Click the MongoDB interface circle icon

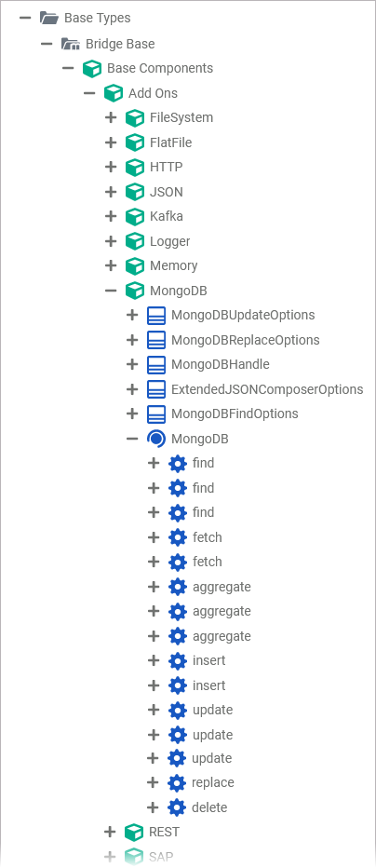pyautogui.click(x=156, y=439)
